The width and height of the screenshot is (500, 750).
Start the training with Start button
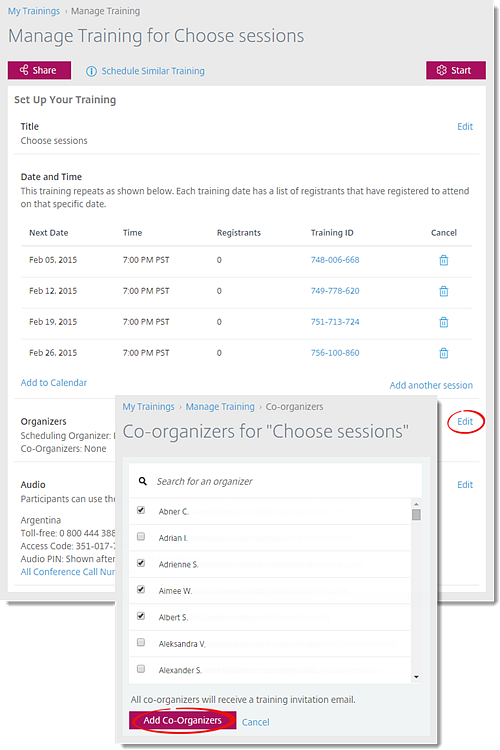click(456, 70)
